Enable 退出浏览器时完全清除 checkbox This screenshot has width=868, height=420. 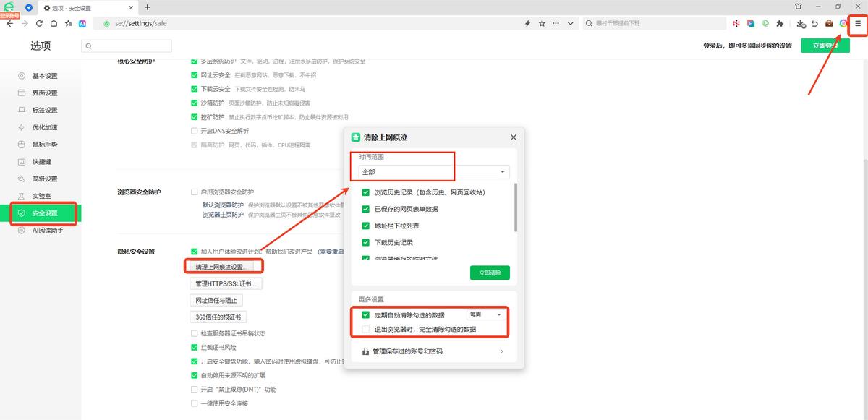pos(366,329)
